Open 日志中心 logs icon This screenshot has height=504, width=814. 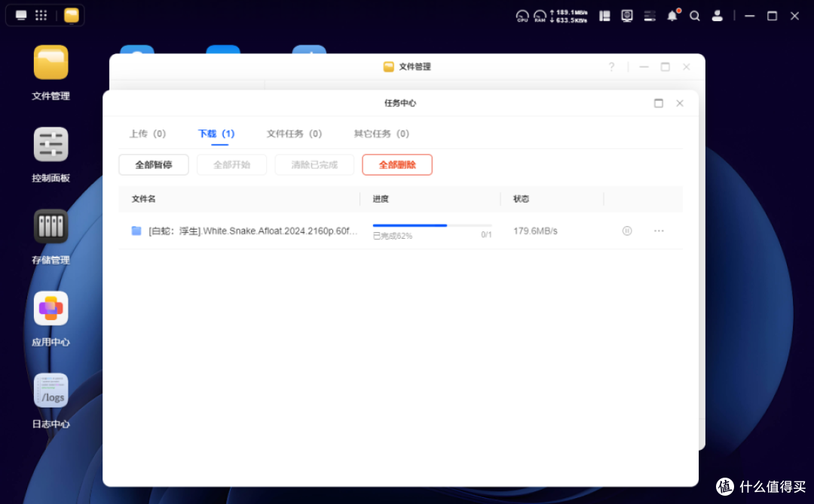[51, 390]
